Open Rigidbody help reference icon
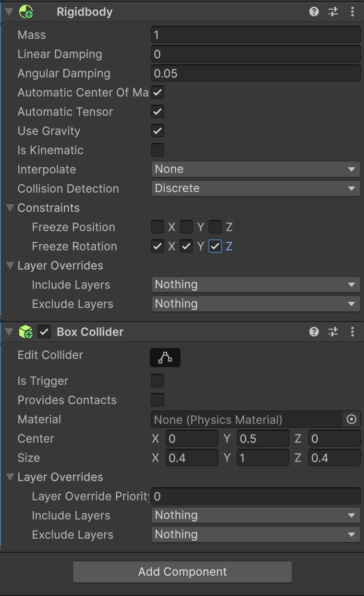Viewport: 364px width, 596px height. [314, 12]
